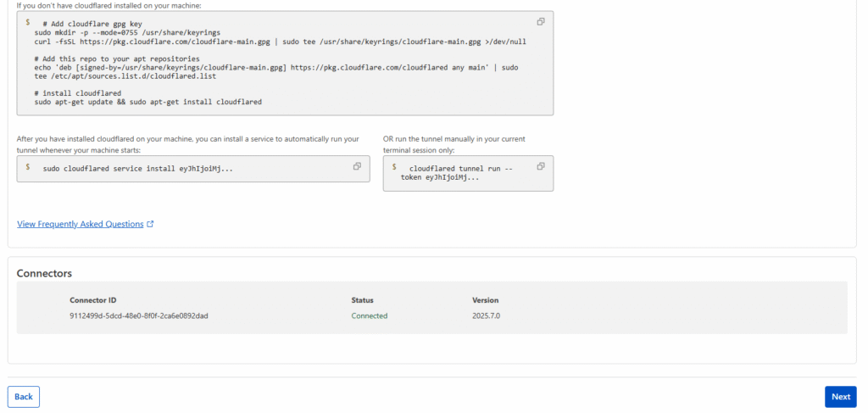868x413 pixels.
Task: Click the Connector ID column header
Action: [93, 300]
